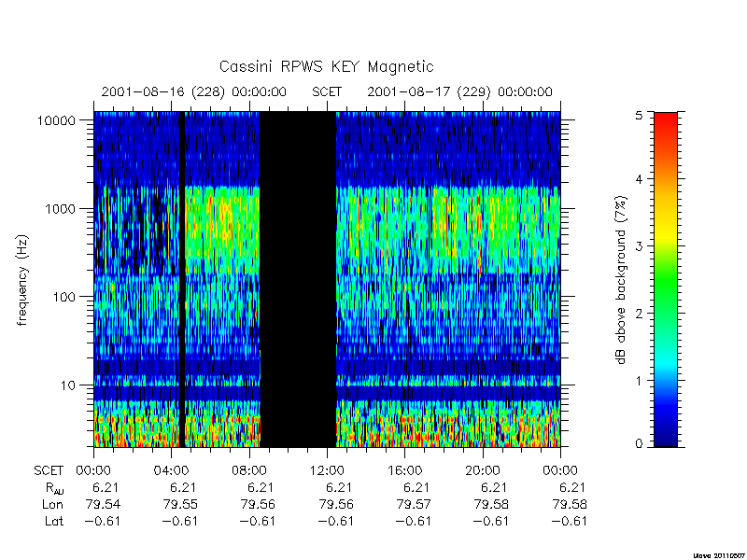
Task: Select the 10 frequency tick label
Action: [68, 385]
